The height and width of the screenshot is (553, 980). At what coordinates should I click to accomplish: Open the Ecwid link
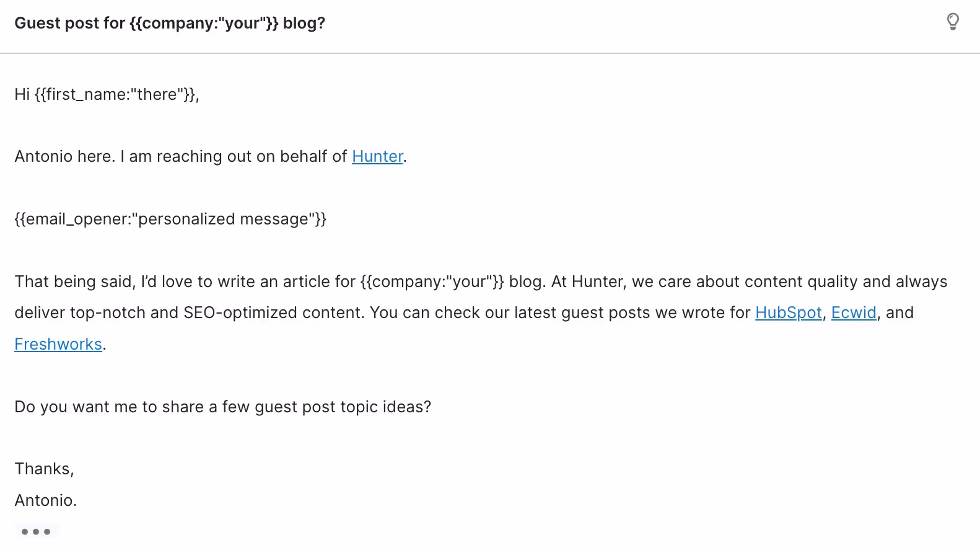[x=854, y=312]
